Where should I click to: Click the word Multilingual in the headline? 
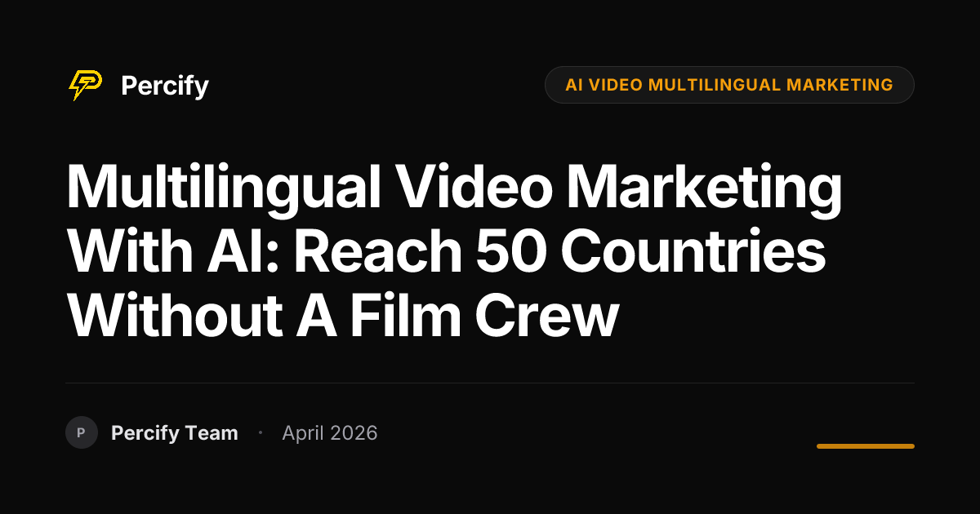[225, 188]
